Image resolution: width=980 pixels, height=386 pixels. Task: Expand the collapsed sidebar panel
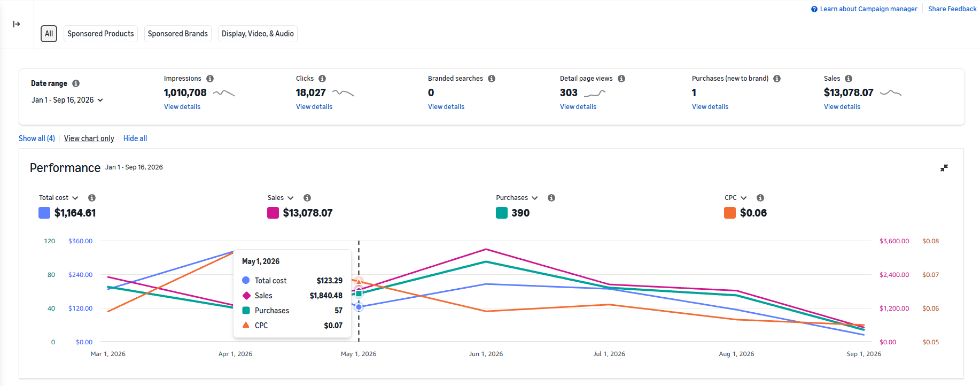coord(17,24)
